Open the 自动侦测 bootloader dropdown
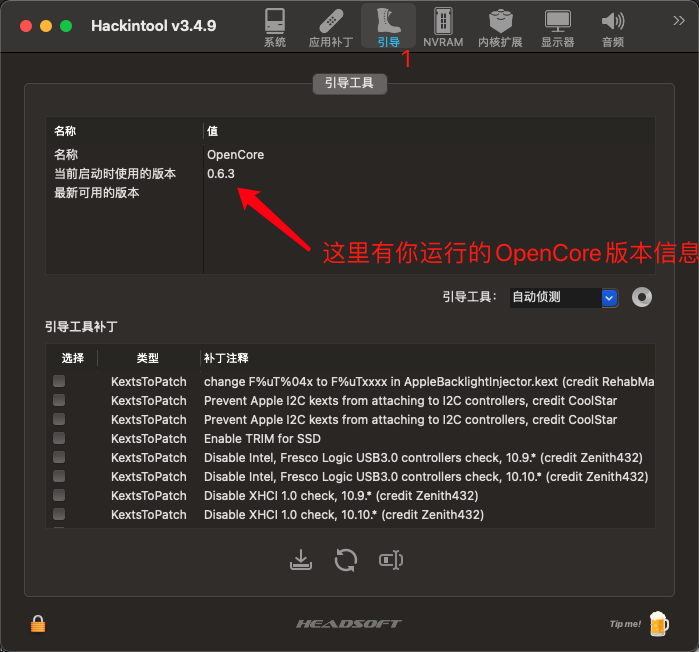This screenshot has width=699, height=652. [x=563, y=297]
